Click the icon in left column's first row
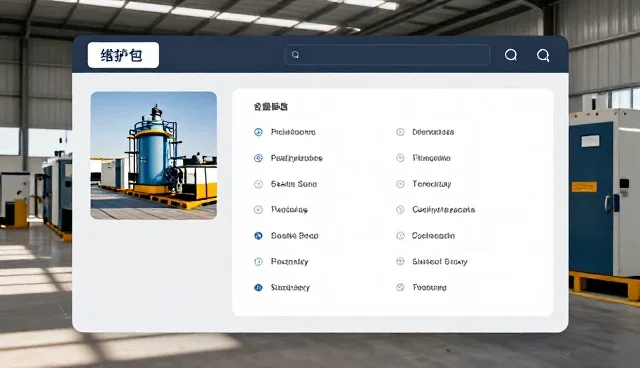Viewport: 640px width, 368px height. click(x=258, y=132)
